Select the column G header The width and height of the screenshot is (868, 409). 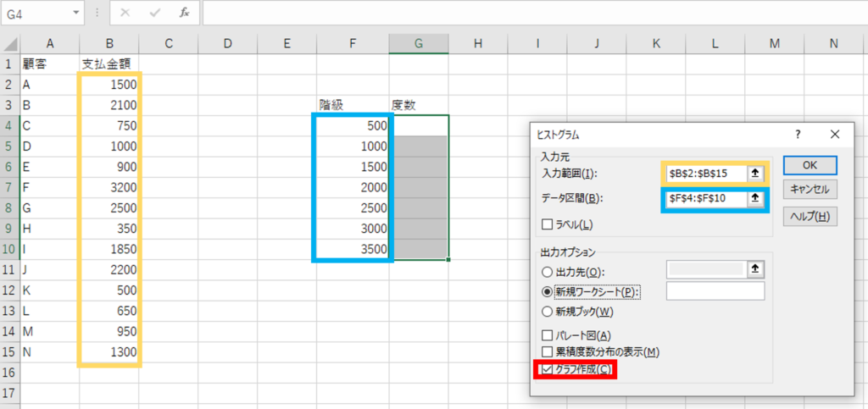point(419,44)
